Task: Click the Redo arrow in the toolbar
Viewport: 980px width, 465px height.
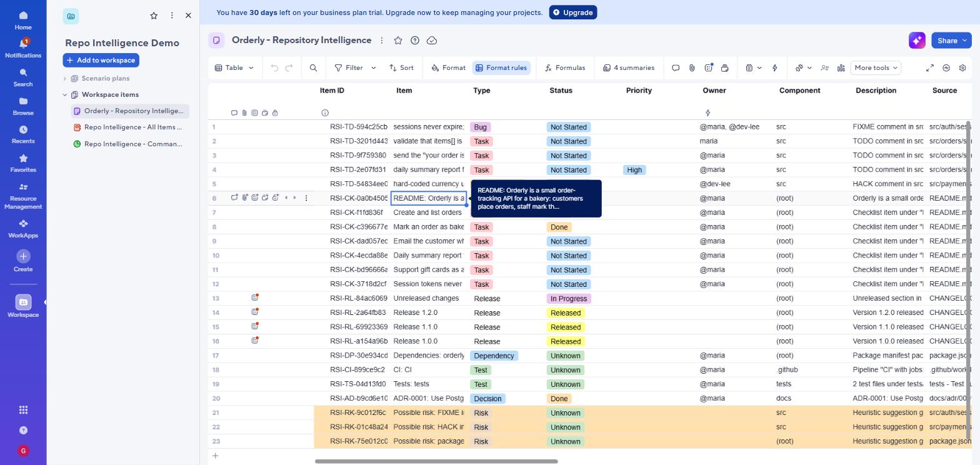Action: [289, 67]
